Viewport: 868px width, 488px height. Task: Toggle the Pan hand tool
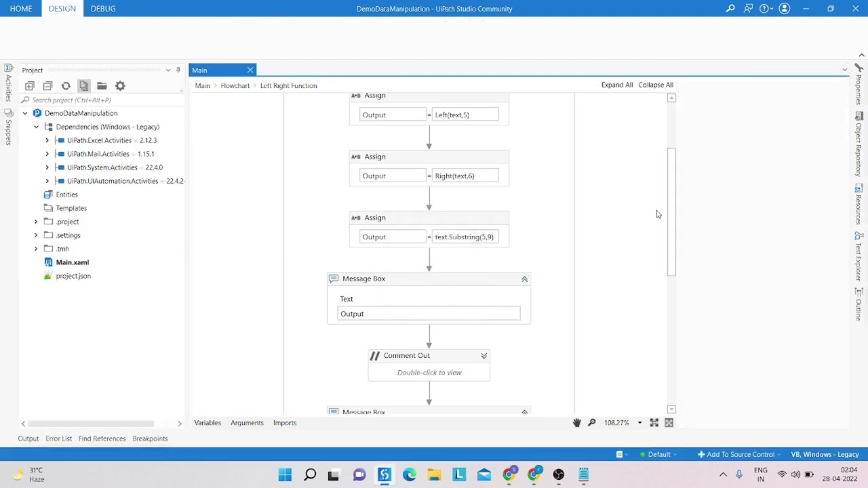click(577, 422)
